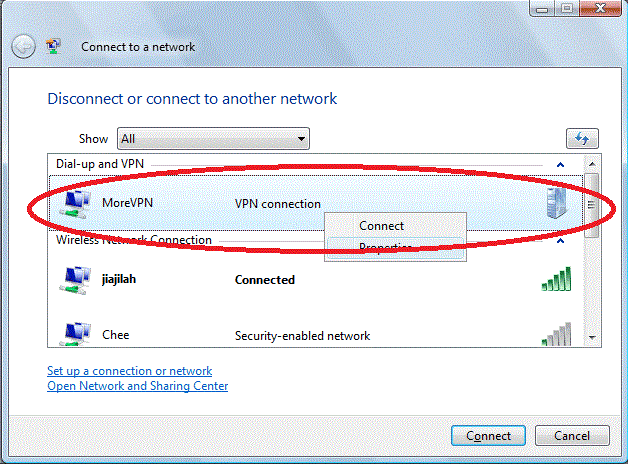This screenshot has height=464, width=628.
Task: Open Set up a connection or network
Action: click(x=129, y=371)
